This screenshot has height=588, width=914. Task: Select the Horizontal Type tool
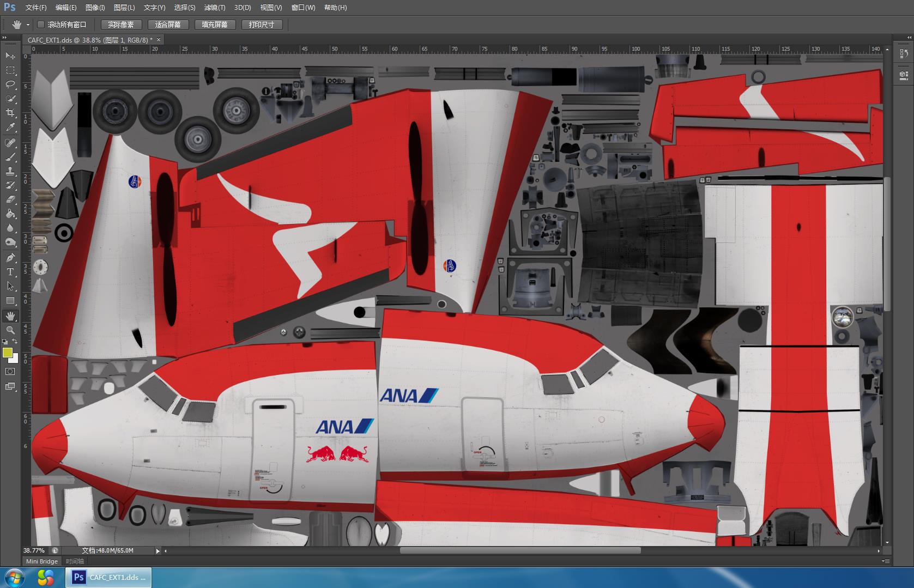click(10, 272)
